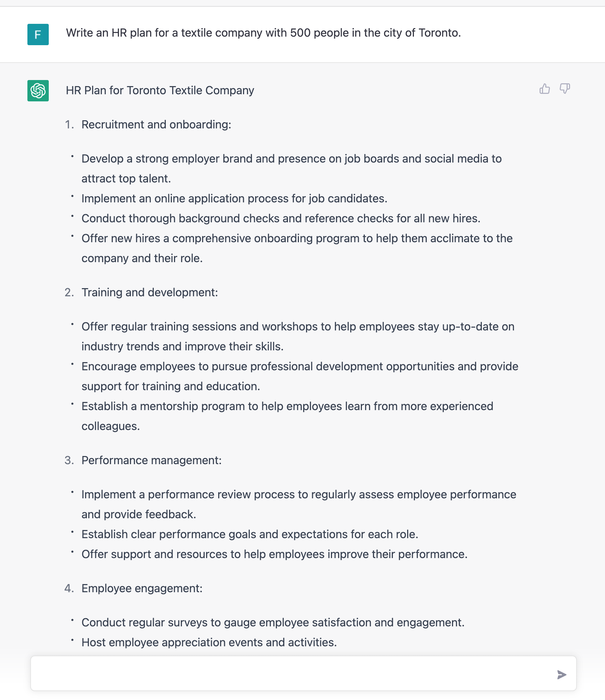The width and height of the screenshot is (605, 700).
Task: Click the thumbs up icon on the response
Action: (x=544, y=89)
